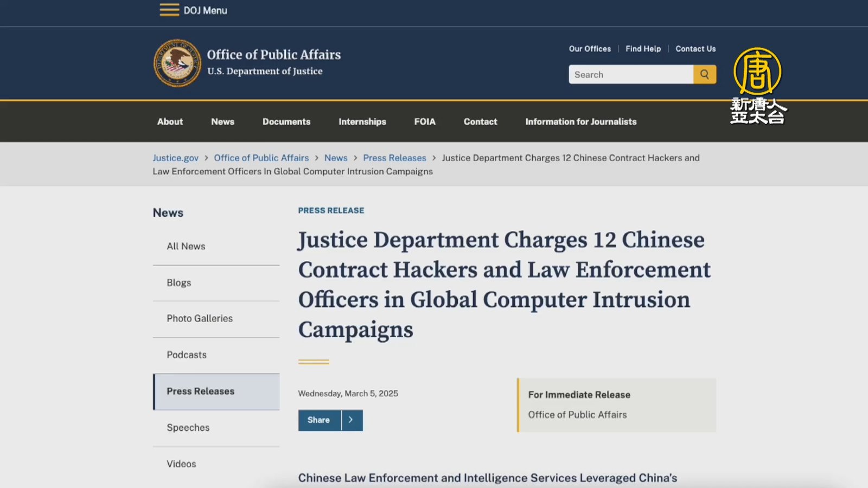This screenshot has height=488, width=868.
Task: Open the About navigation menu
Action: (170, 122)
